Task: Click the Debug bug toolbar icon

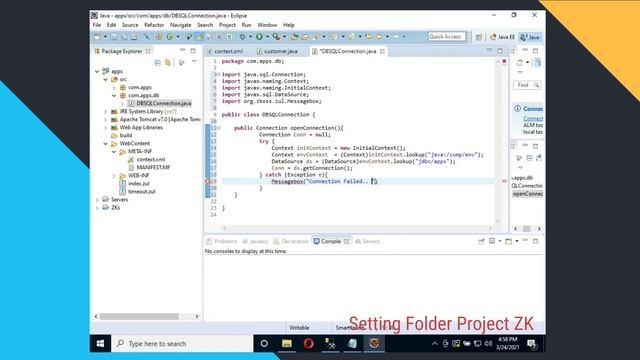Action: (242, 37)
